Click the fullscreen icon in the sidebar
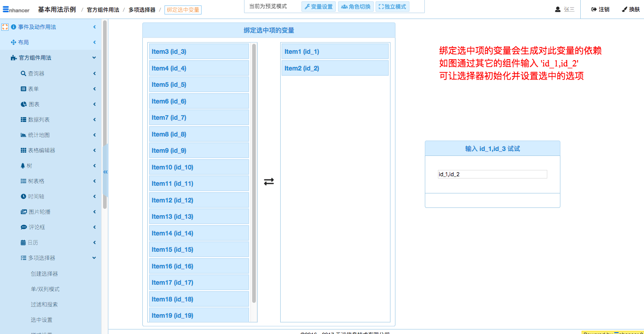Screen dimensions: 644x334 5,27
